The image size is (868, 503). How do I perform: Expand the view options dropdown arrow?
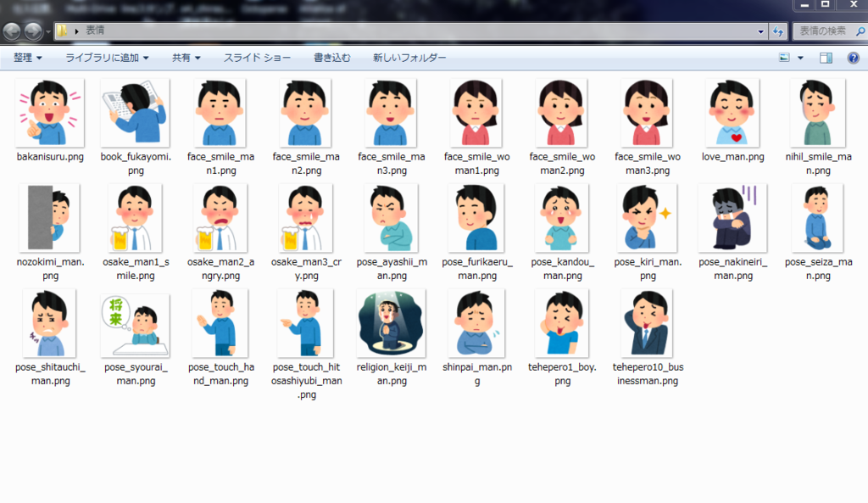(800, 58)
